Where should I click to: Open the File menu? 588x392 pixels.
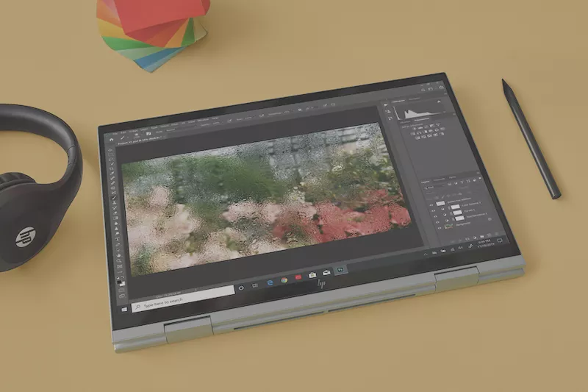tap(115, 134)
